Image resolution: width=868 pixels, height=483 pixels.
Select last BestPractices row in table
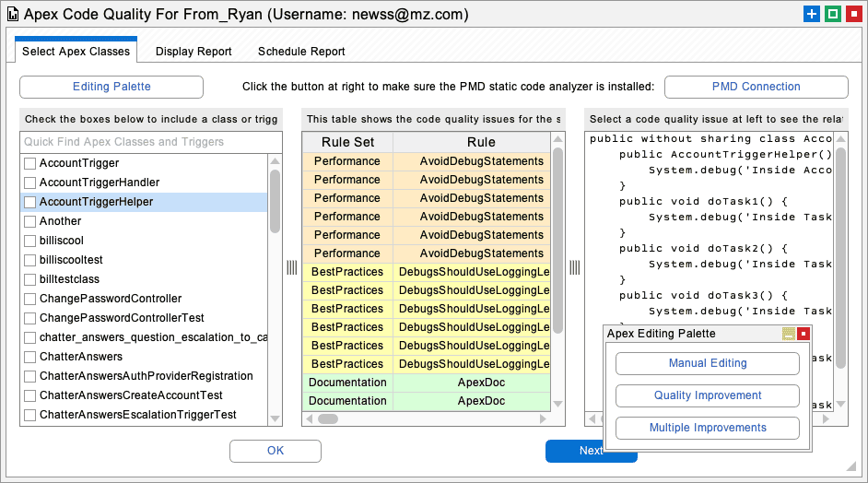(x=427, y=364)
